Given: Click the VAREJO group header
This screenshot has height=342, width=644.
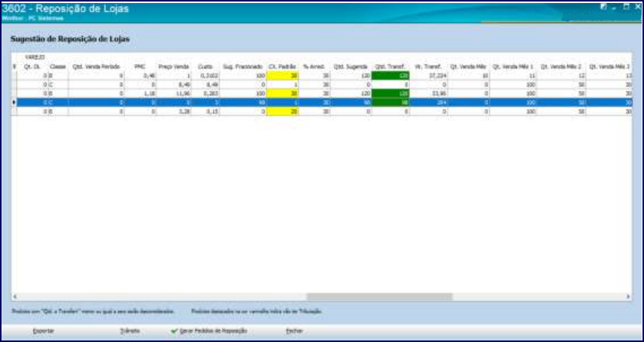Looking at the screenshot, I should [x=35, y=57].
